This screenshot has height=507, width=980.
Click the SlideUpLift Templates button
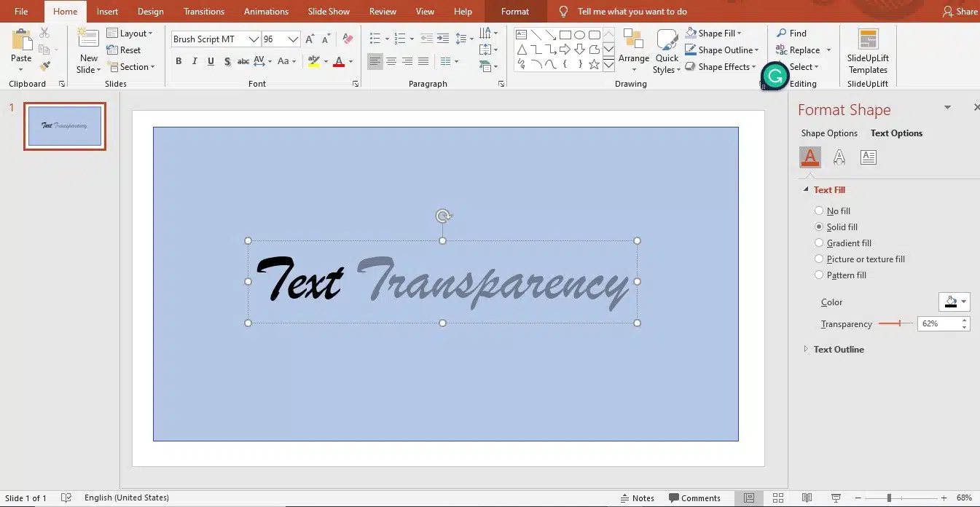pos(867,50)
